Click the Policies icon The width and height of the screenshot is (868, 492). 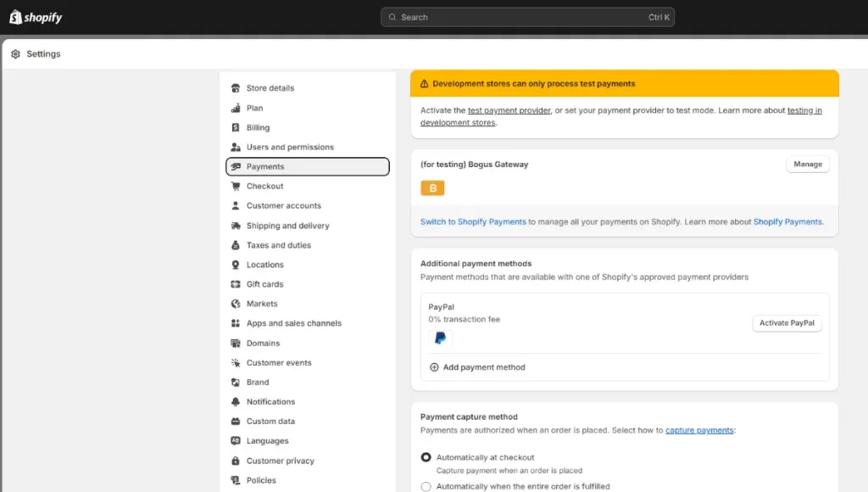point(236,480)
